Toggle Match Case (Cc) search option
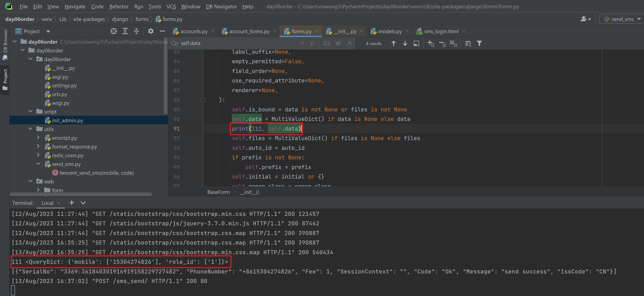Screen dimensions: 644x296 [327, 43]
